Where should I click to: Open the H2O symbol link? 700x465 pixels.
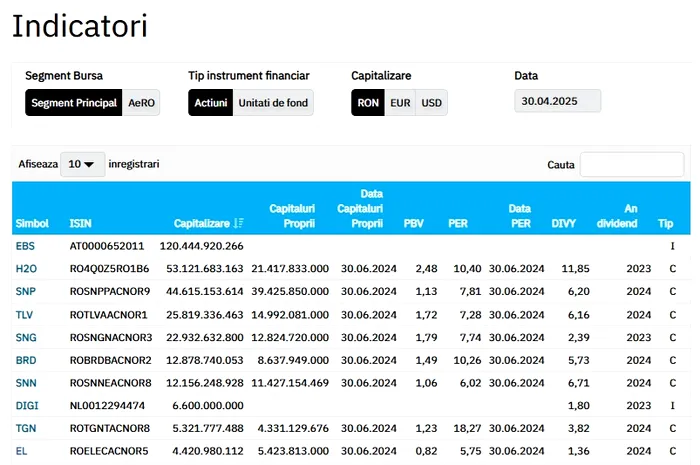[x=26, y=269]
